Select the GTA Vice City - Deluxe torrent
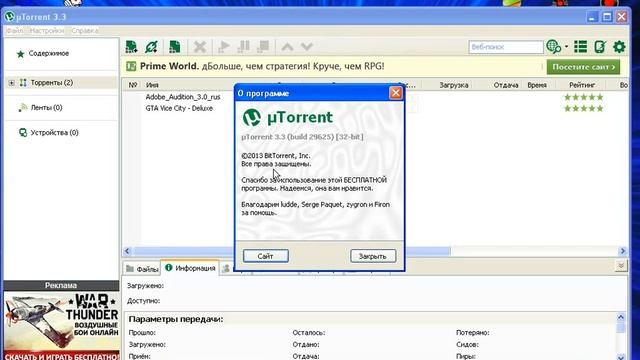The height and width of the screenshot is (360, 640). click(179, 109)
